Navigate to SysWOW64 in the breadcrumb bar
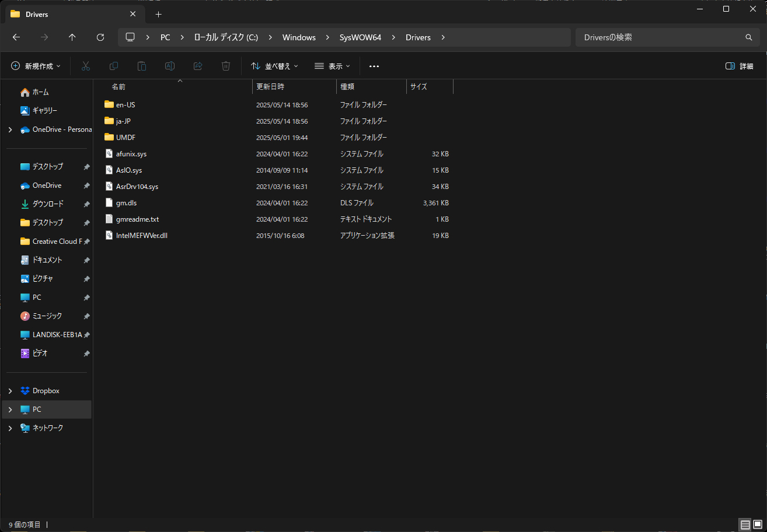Screen dimensions: 767x532 click(x=361, y=37)
